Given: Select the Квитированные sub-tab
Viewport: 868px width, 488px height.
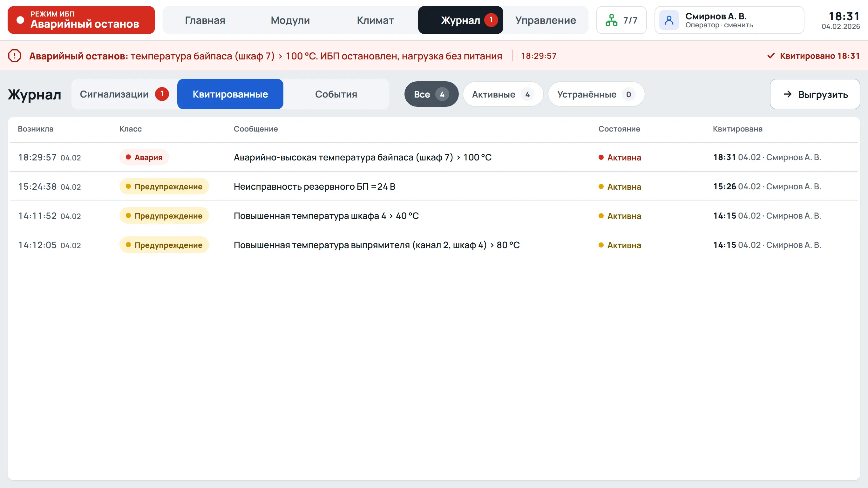Looking at the screenshot, I should click(230, 94).
